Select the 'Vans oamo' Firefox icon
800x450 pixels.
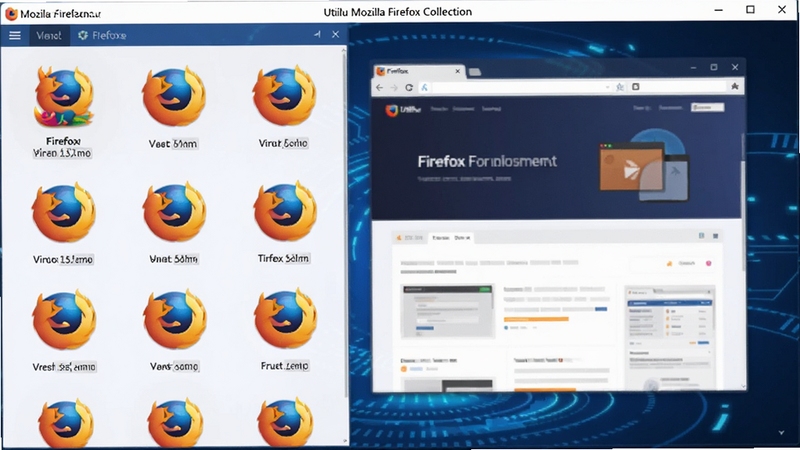[174, 319]
